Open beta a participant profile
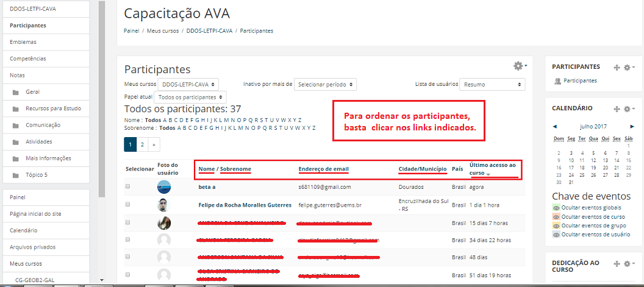Screen dimensions: 644x287 [x=207, y=187]
